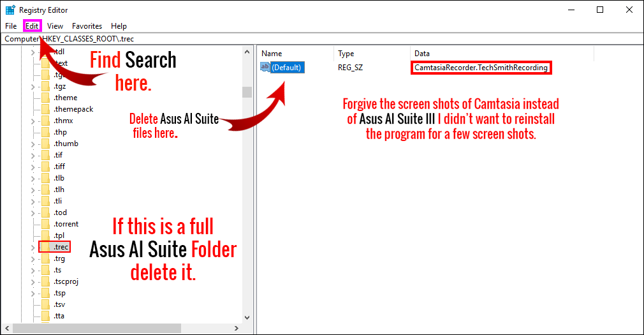Click the tree pane scroll-down arrow
The height and width of the screenshot is (335, 644).
tap(247, 317)
